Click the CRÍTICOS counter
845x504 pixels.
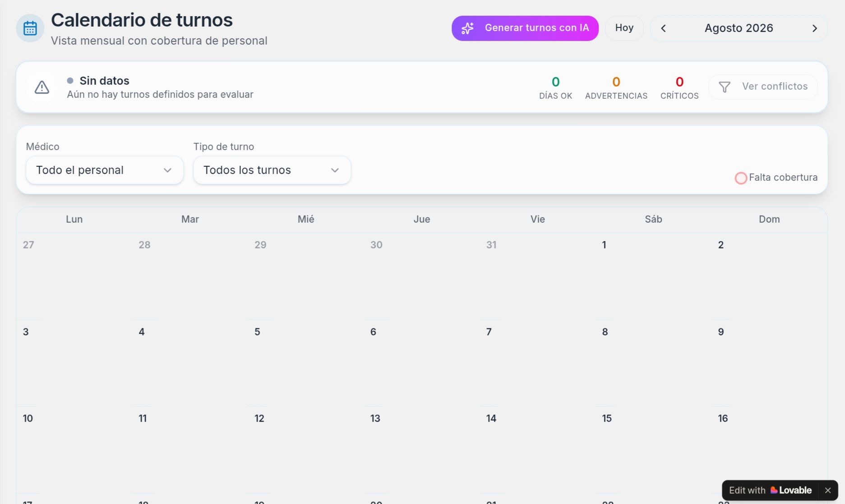click(x=679, y=87)
